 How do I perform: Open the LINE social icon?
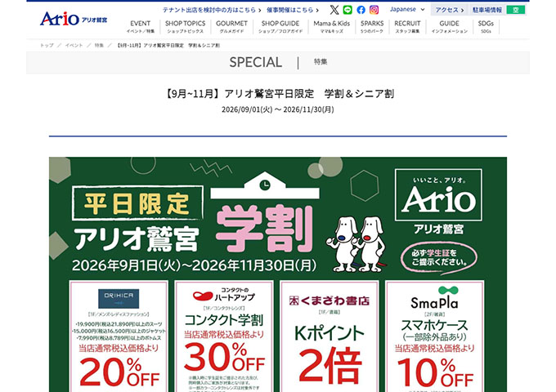pos(347,10)
